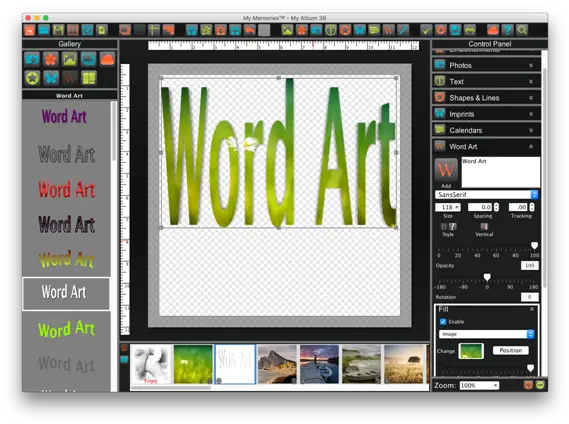569x424 pixels.
Task: Click the green fill image Change swatch
Action: [x=471, y=351]
